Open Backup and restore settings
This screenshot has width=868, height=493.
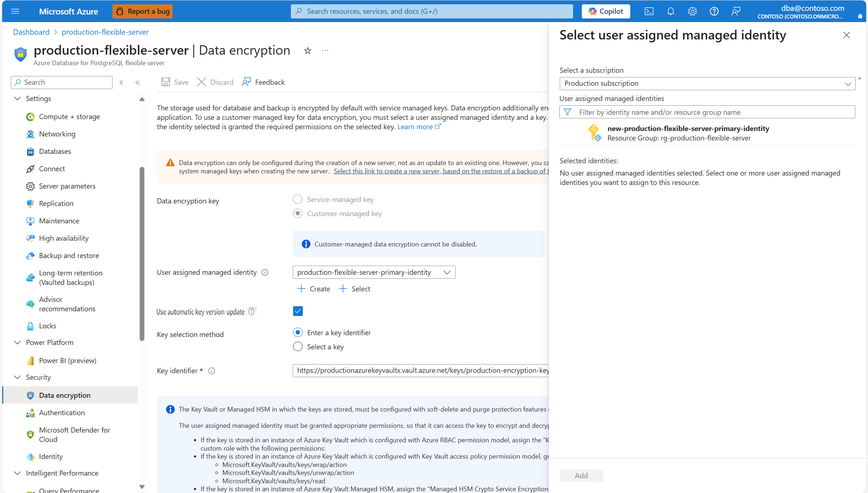pos(69,255)
